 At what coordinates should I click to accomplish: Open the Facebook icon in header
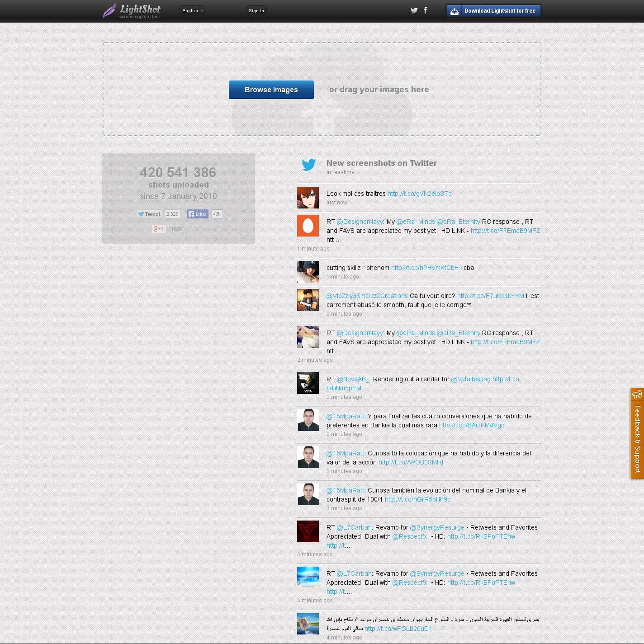426,10
